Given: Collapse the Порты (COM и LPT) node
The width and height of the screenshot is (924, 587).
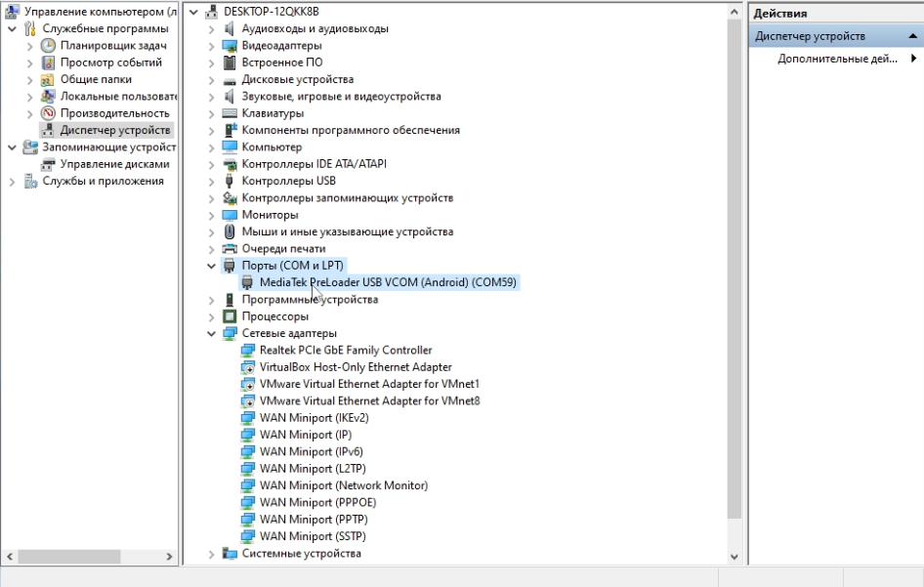Looking at the screenshot, I should click(x=211, y=266).
